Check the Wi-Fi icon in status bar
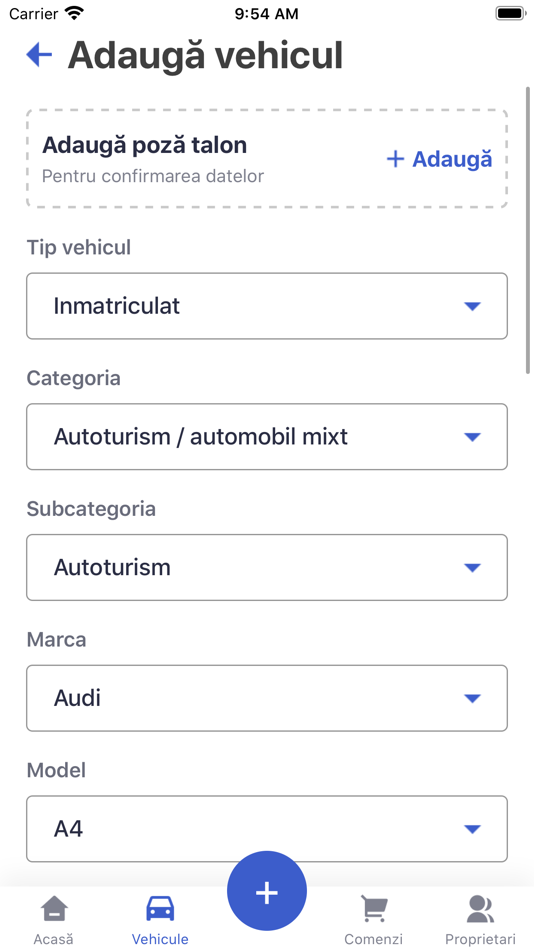Screen dimensions: 534x950 (75, 13)
